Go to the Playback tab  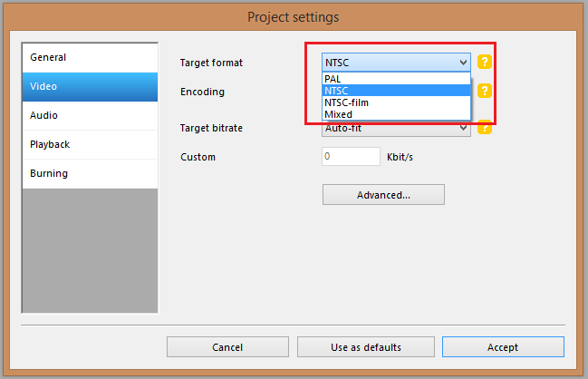(x=90, y=145)
